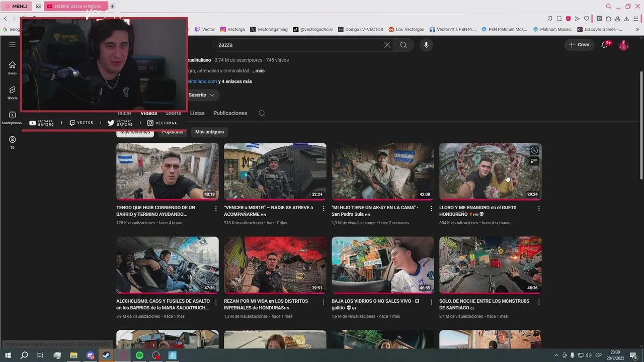The image size is (644, 362).
Task: Take a snapshot with the selection-capture icon
Action: 559,19
